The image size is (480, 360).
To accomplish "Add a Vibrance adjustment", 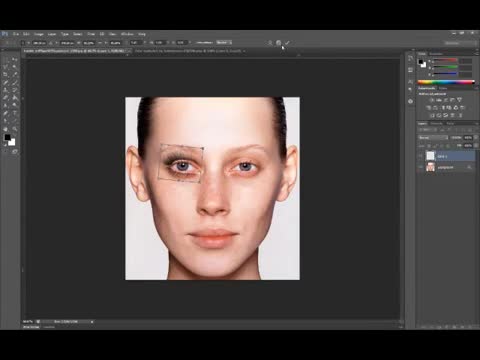I will tap(459, 100).
